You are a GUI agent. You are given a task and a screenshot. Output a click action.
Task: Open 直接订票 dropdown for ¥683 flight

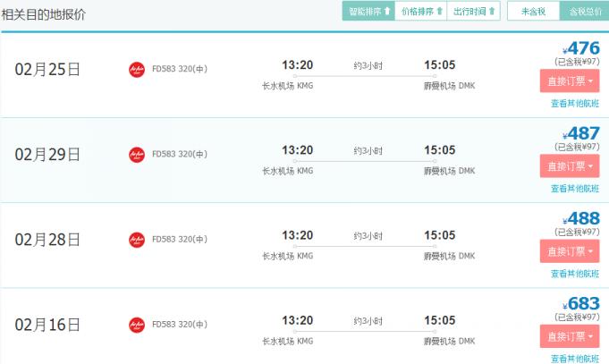click(570, 336)
